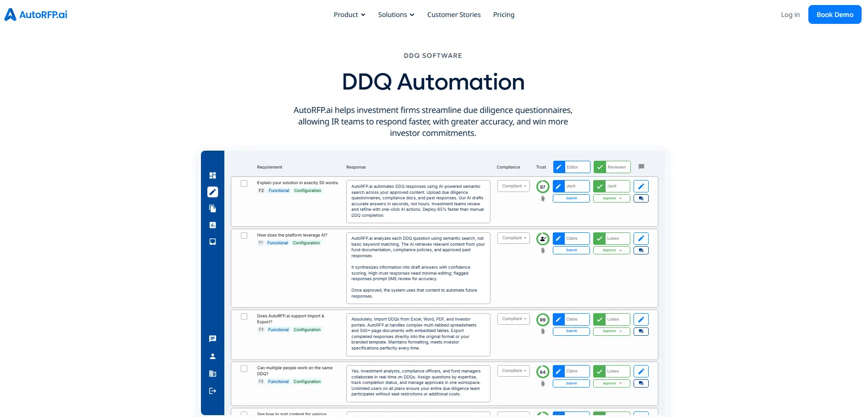Click the Reviewer header button
This screenshot has height=417, width=868.
[x=612, y=167]
